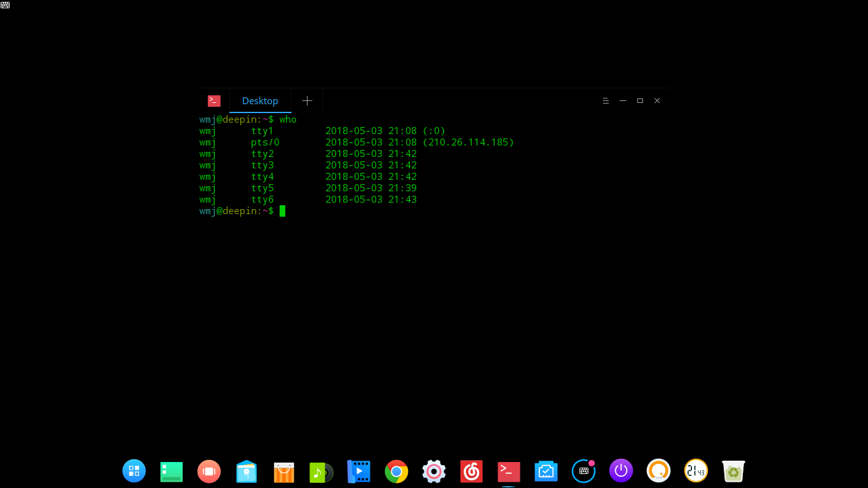This screenshot has width=868, height=488.
Task: Open NetEase Cloud Music from the dock
Action: (x=471, y=471)
